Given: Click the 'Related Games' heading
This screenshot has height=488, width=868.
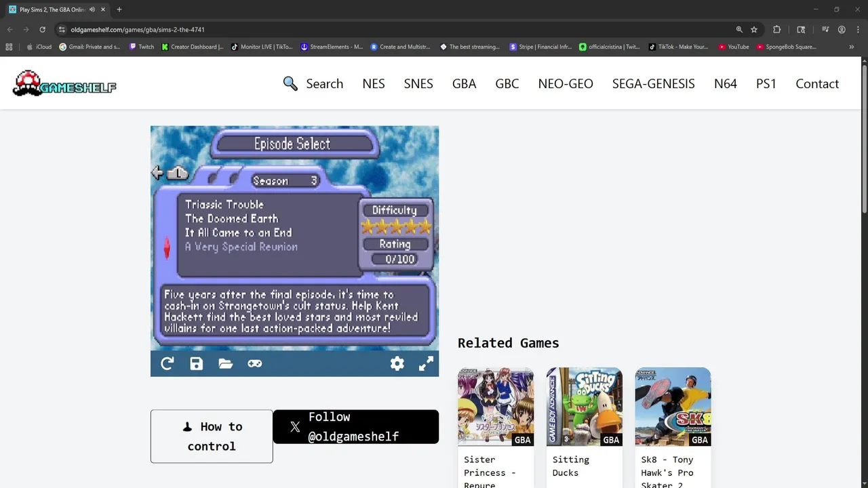Looking at the screenshot, I should click(x=509, y=343).
